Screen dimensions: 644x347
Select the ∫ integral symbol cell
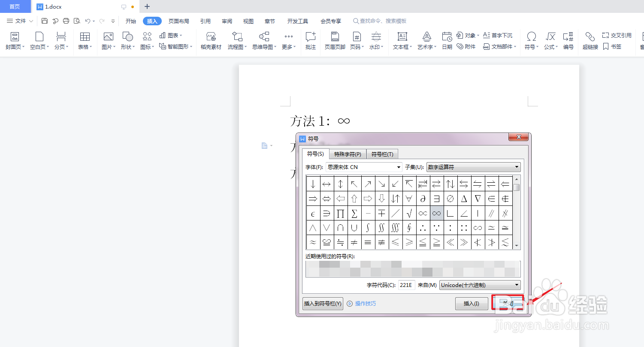(x=368, y=227)
